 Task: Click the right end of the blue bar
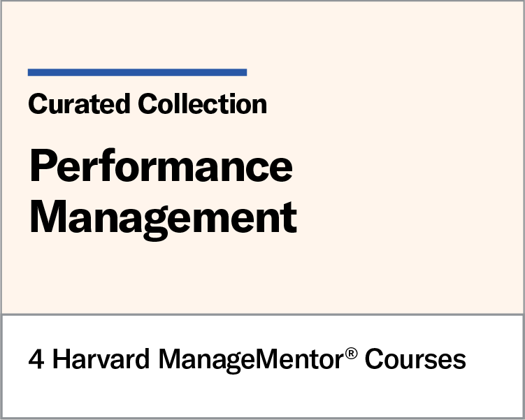[244, 72]
